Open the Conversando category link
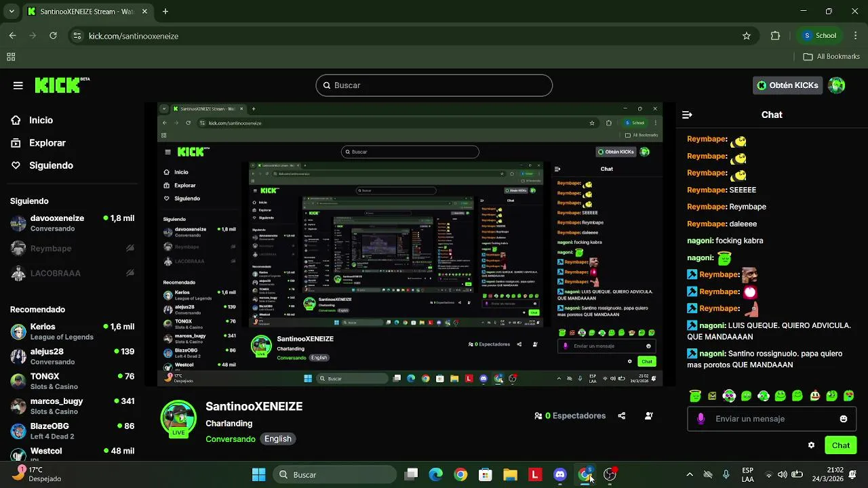 [231, 439]
